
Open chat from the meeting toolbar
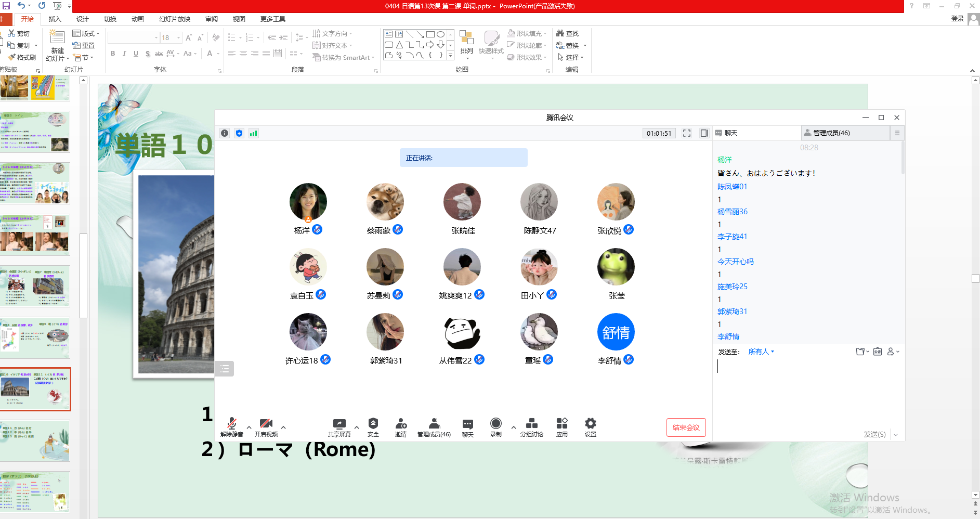tap(468, 427)
